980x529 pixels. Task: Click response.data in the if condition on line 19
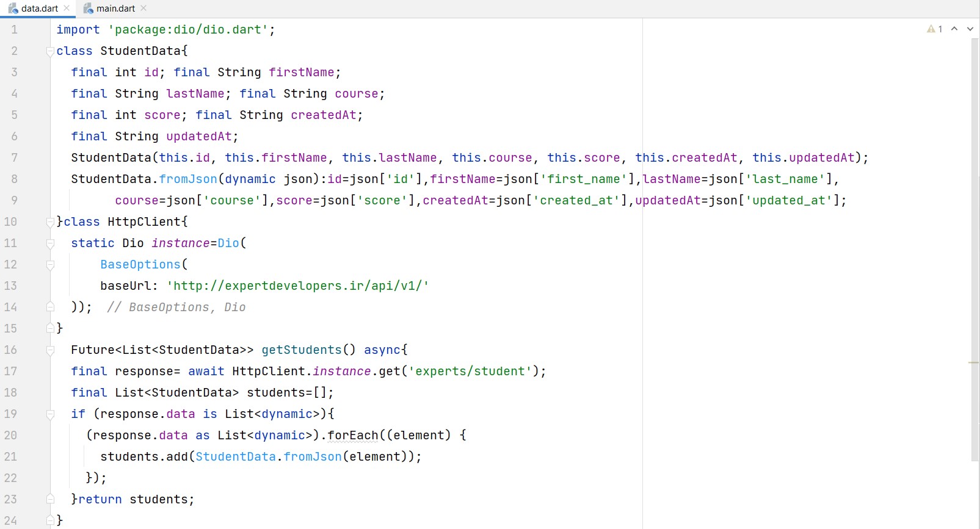(148, 414)
